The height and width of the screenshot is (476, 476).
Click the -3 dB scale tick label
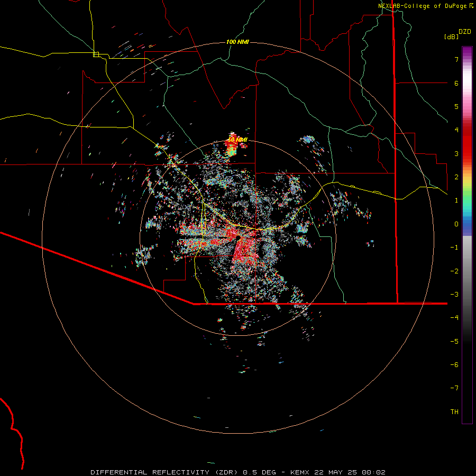click(454, 295)
